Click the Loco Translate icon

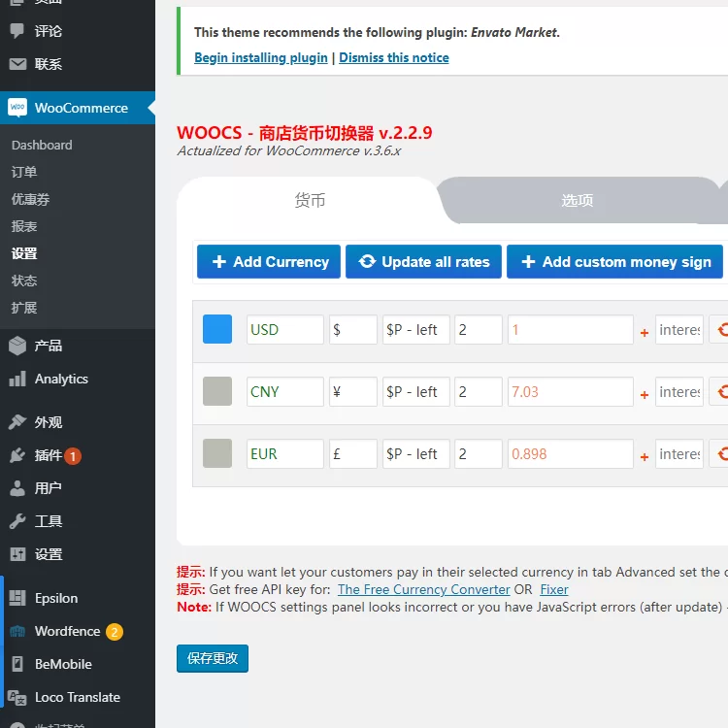(17, 697)
